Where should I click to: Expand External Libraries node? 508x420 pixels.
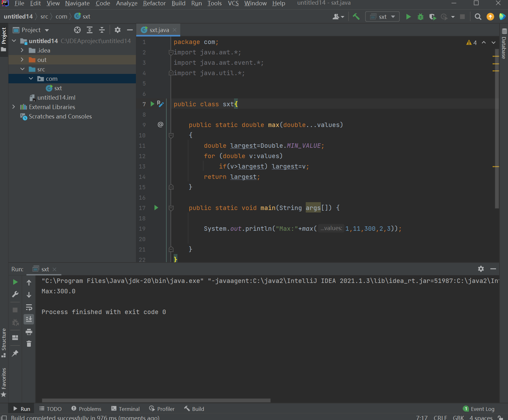(14, 107)
